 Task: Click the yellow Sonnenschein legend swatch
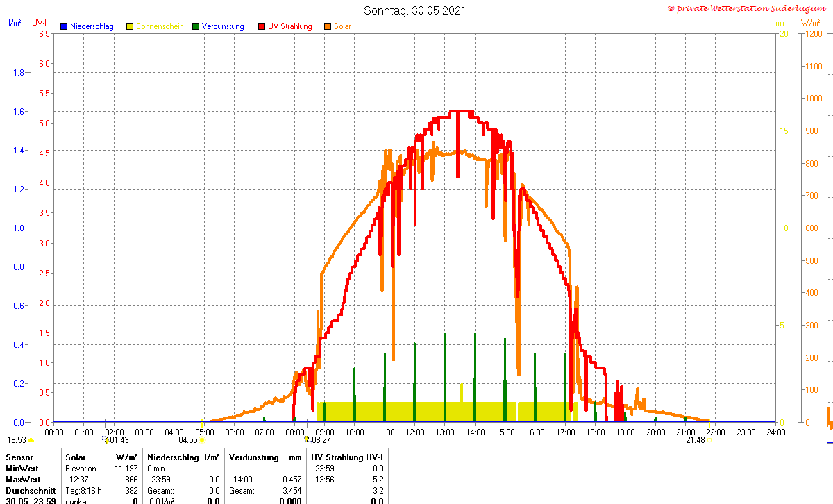[129, 26]
